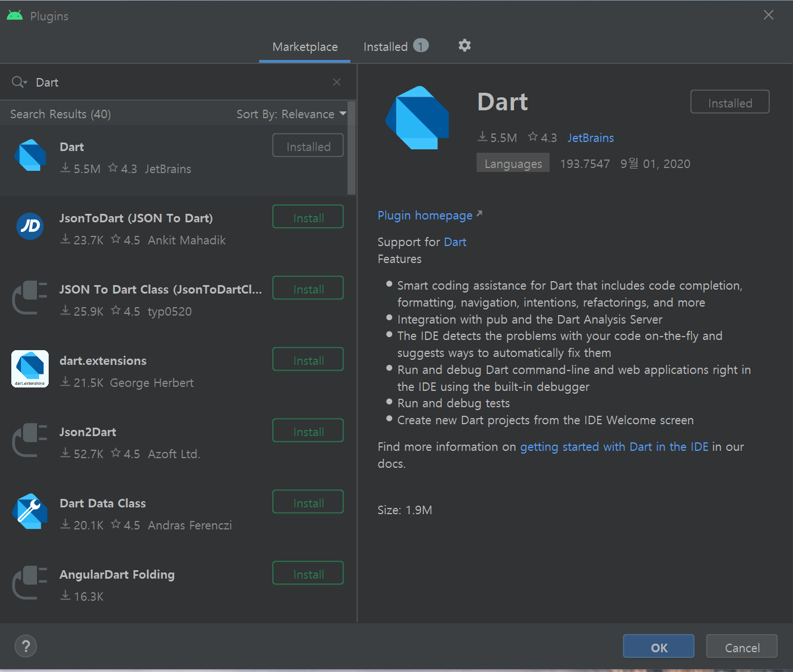Click the Plugin homepage external arrow
The width and height of the screenshot is (793, 672).
(479, 213)
